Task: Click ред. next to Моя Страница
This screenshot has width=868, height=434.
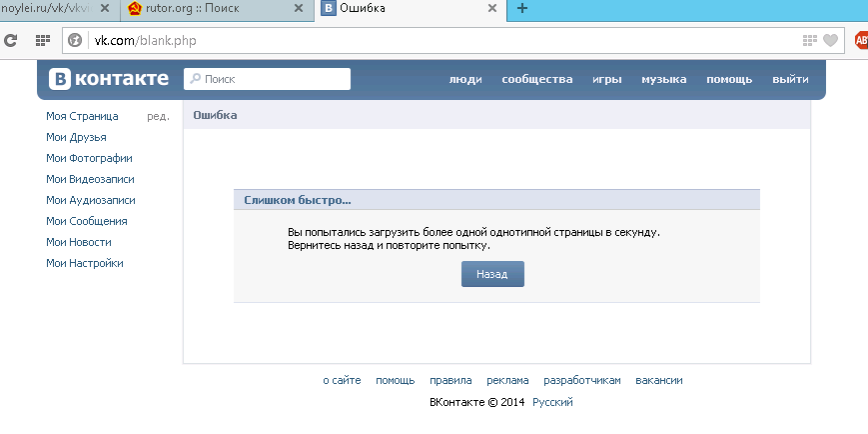Action: point(159,117)
